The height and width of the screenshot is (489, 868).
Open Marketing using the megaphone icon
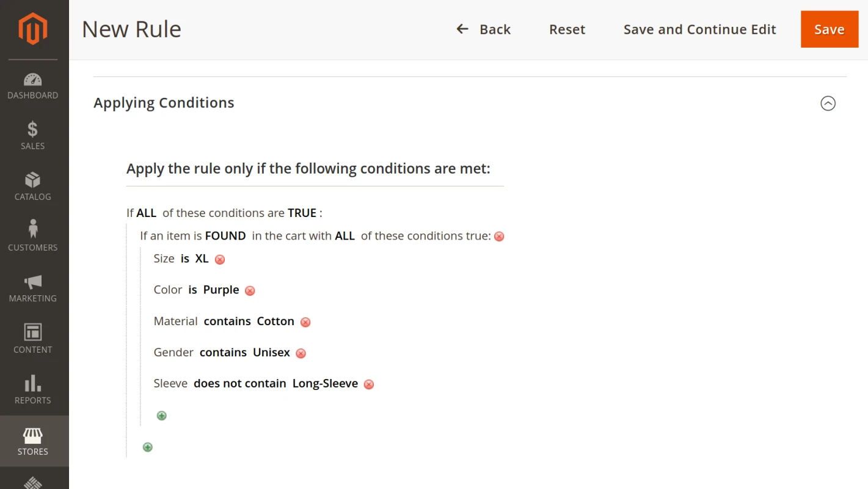pyautogui.click(x=32, y=283)
